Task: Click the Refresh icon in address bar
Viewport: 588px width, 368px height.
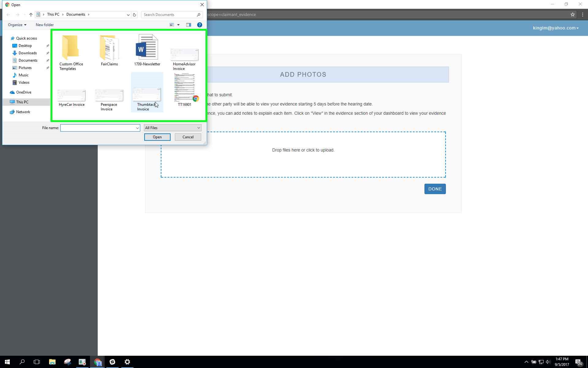Action: pos(134,15)
